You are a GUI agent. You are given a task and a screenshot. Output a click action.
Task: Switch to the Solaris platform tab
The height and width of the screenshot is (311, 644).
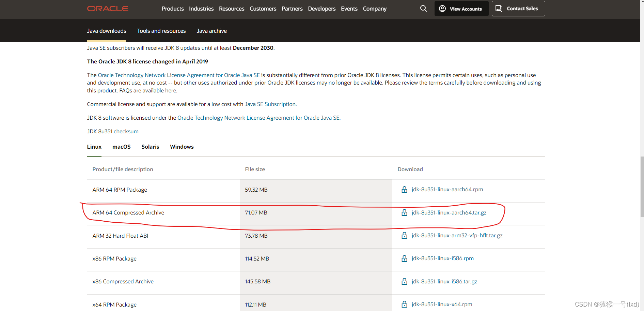pos(150,147)
